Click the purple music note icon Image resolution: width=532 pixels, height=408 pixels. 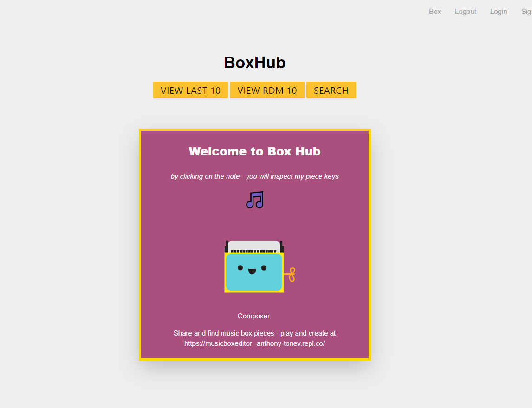coord(255,200)
